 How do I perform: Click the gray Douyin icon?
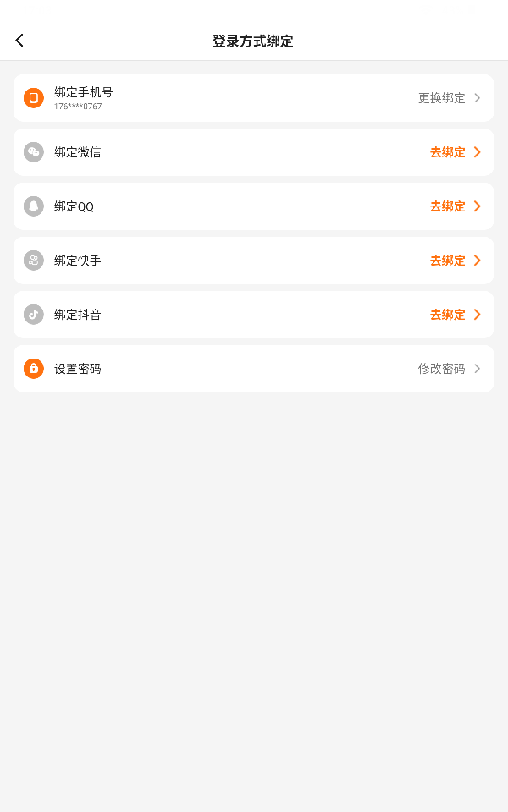[x=34, y=315]
